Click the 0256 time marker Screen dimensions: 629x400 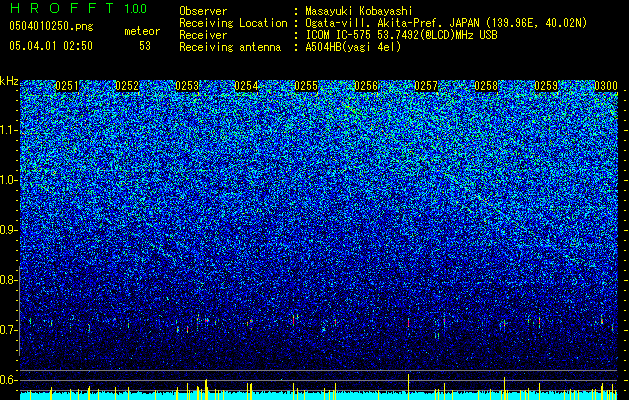[x=366, y=86]
